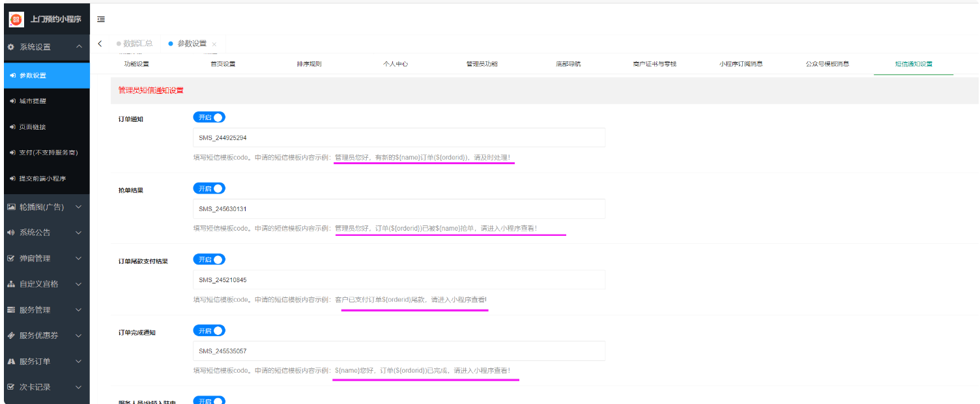
Task: Click the arrow icon beside 提交前端小程序
Action: pyautogui.click(x=13, y=179)
